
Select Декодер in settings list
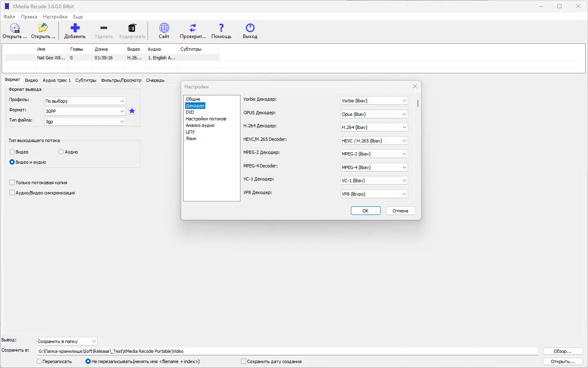click(x=195, y=106)
